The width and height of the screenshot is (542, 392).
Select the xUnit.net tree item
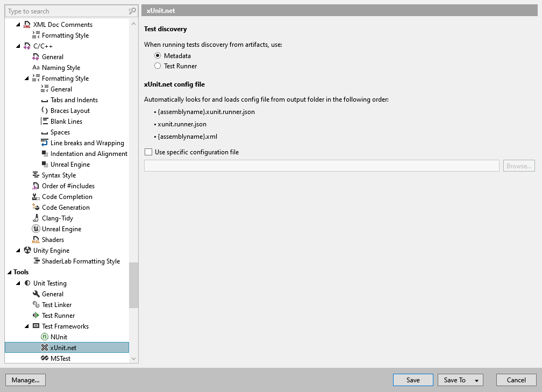coord(67,347)
